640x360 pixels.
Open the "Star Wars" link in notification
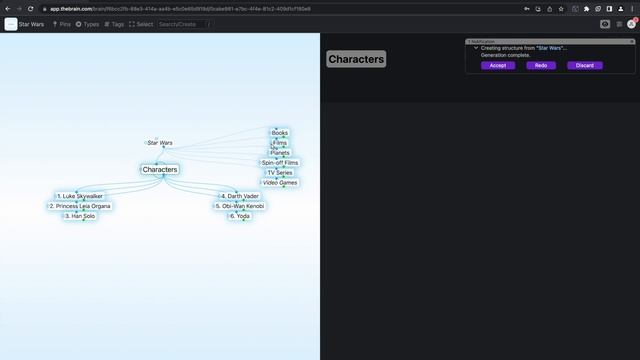tap(549, 48)
